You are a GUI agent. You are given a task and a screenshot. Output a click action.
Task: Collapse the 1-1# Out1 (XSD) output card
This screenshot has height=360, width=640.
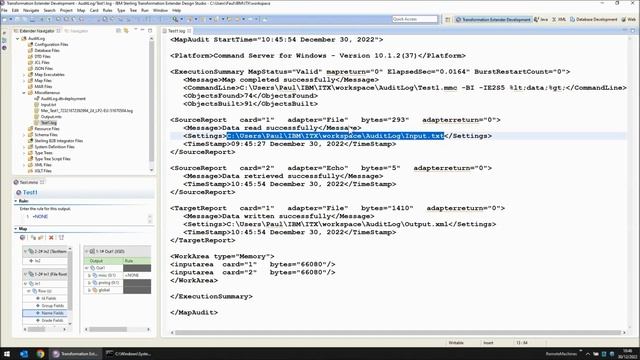pos(87,251)
